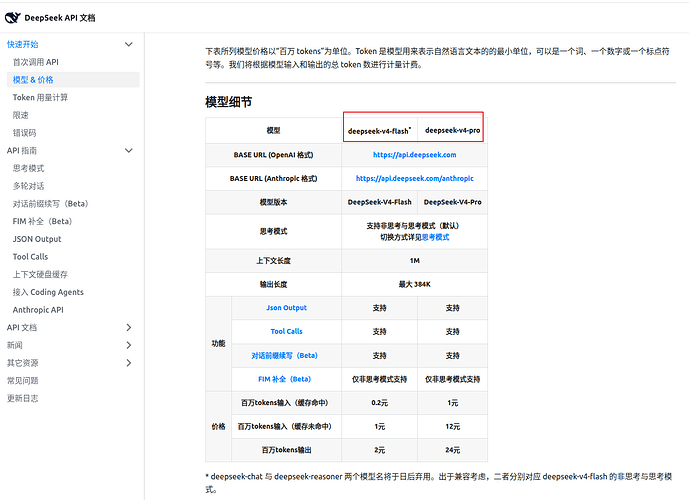The height and width of the screenshot is (500, 689).
Task: Click the 2元 output price cell
Action: point(379,450)
